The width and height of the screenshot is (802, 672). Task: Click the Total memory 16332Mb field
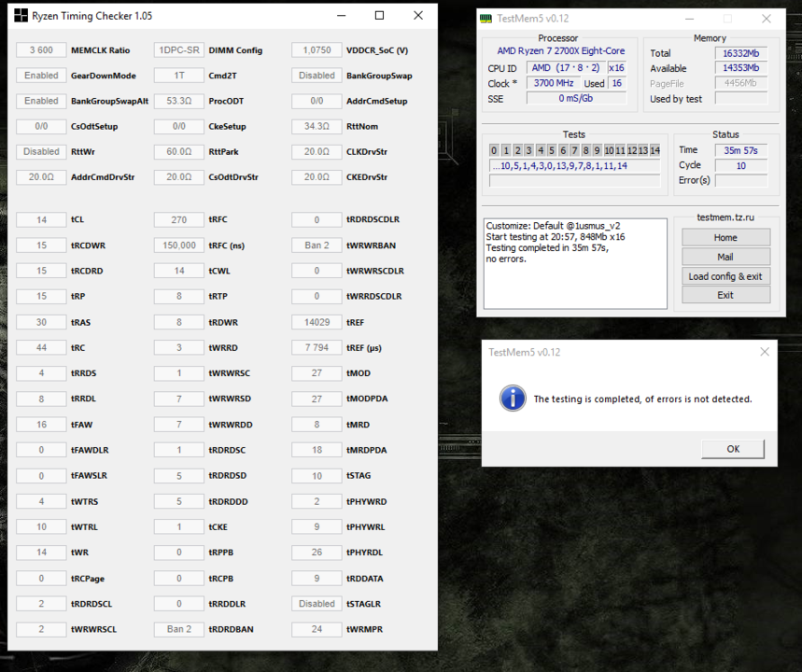741,53
